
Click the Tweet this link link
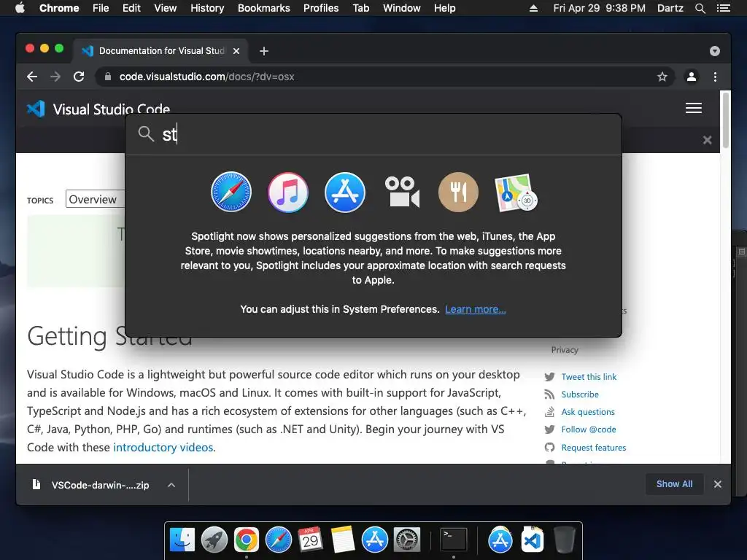(589, 377)
